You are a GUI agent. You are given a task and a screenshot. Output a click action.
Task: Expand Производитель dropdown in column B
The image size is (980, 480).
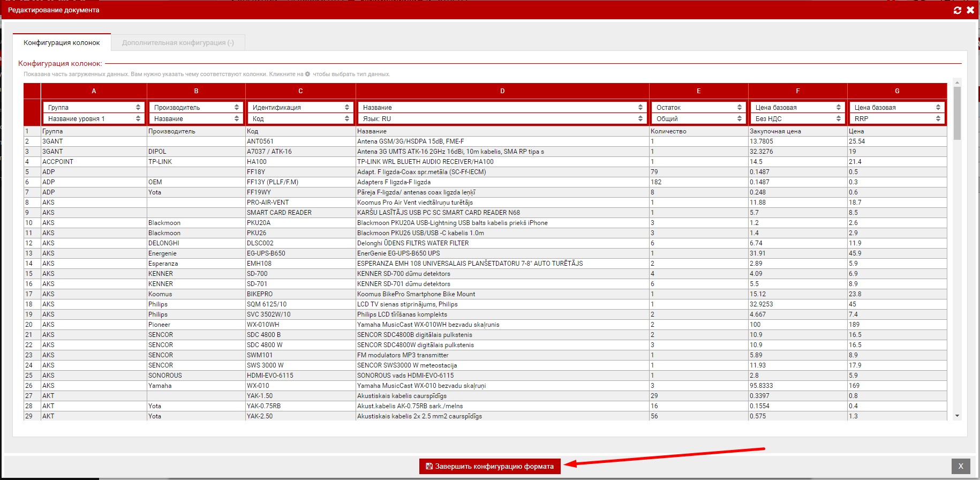[196, 107]
